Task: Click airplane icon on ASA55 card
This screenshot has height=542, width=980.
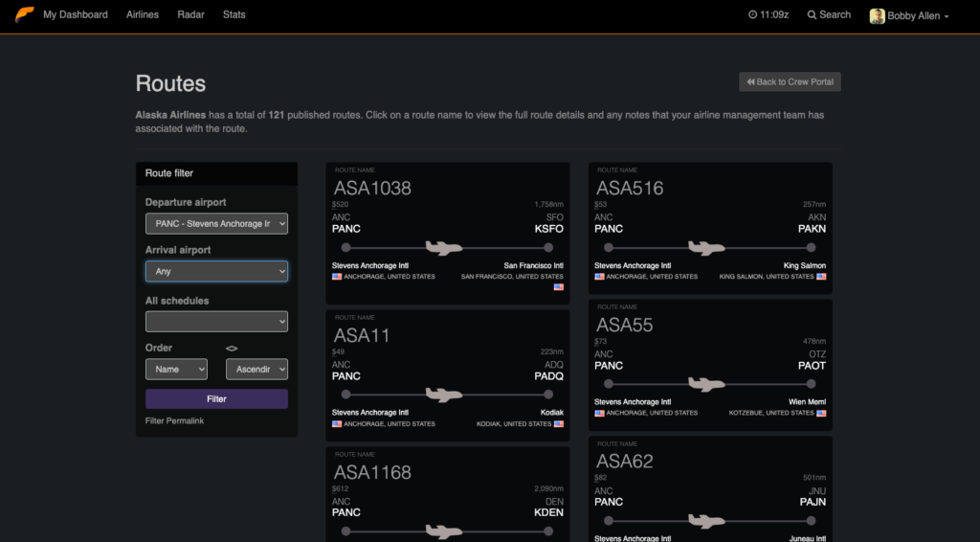Action: pos(706,384)
